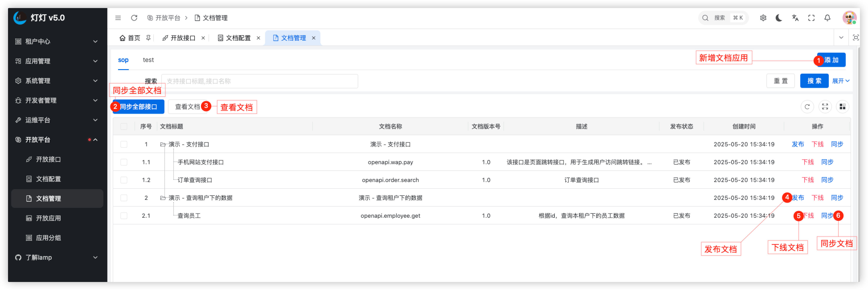Click 下线 link for 订单查询接口 row
The height and width of the screenshot is (290, 868).
click(x=807, y=180)
